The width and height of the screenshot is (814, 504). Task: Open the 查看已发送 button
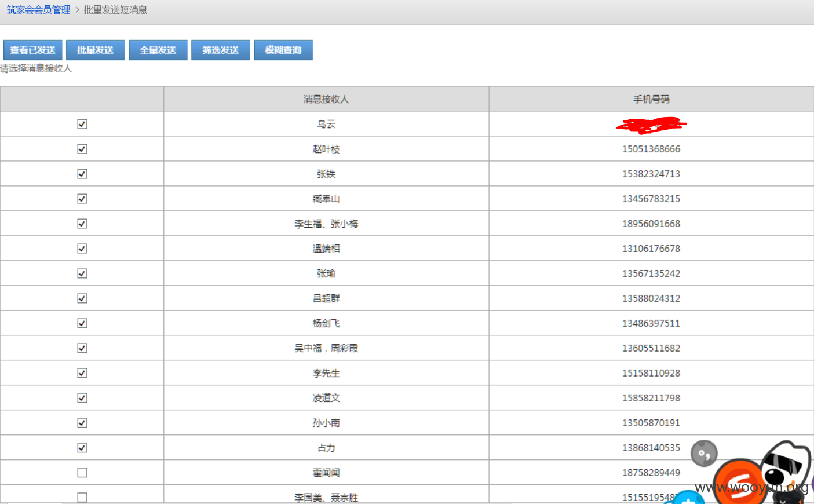[33, 50]
